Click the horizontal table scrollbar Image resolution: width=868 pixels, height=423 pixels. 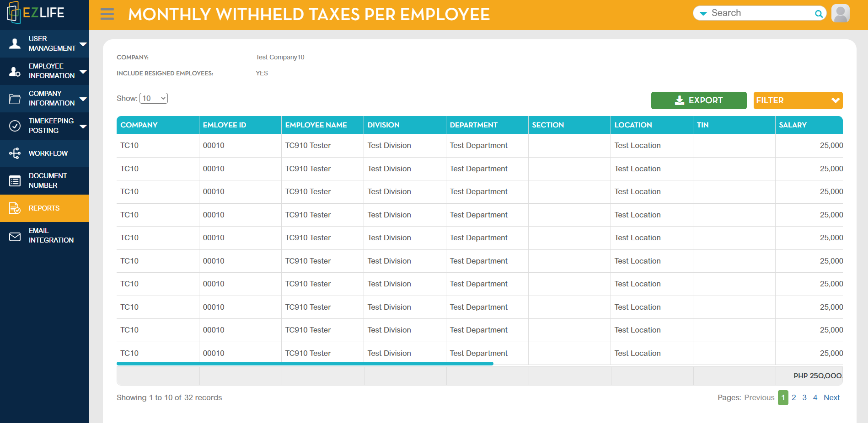(305, 364)
